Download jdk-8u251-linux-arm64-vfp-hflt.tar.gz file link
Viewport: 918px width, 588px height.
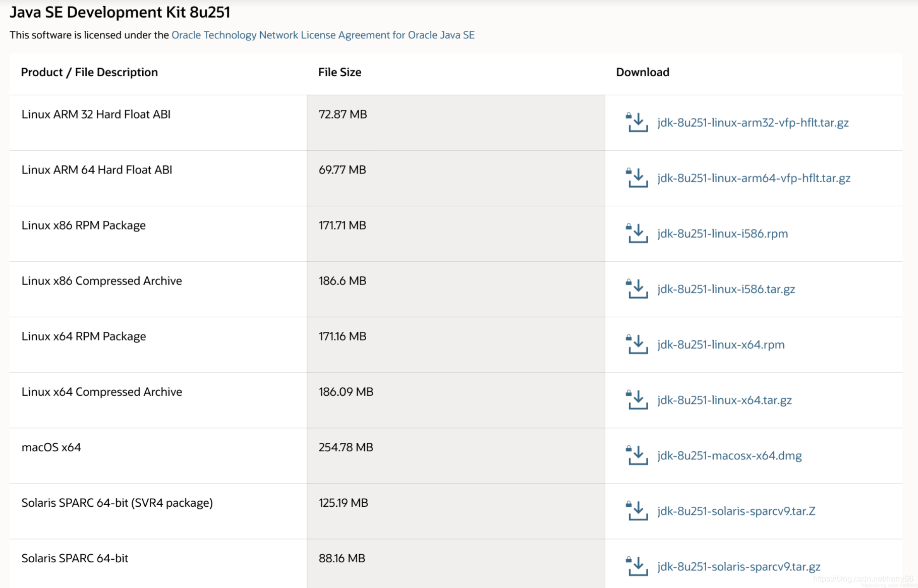coord(754,178)
